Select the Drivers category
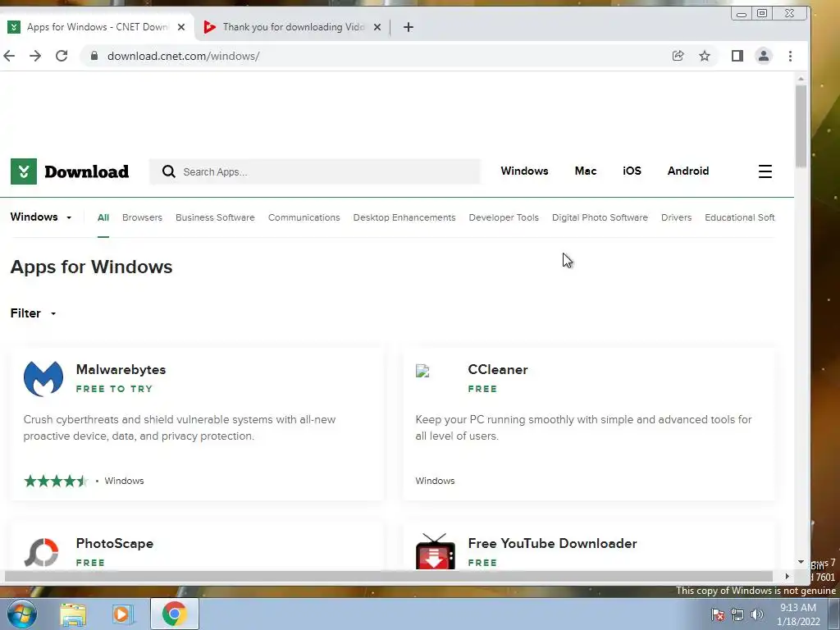The height and width of the screenshot is (630, 840). [676, 217]
